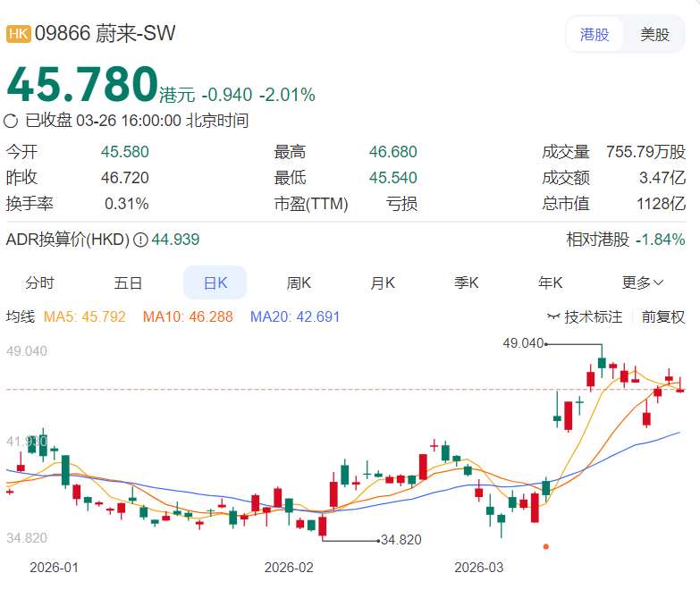Click the 最低 value 45.540
The width and height of the screenshot is (700, 590).
coord(392,178)
